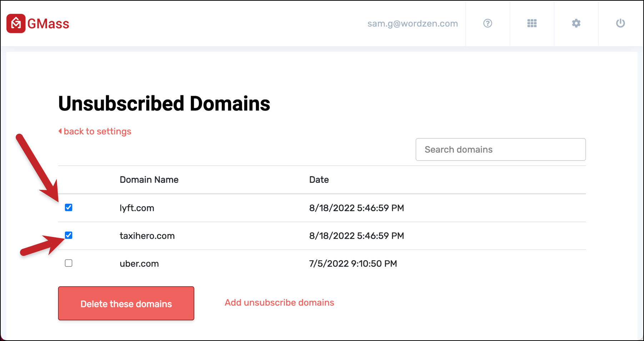This screenshot has width=644, height=341.
Task: Click the Date column header
Action: click(x=319, y=179)
